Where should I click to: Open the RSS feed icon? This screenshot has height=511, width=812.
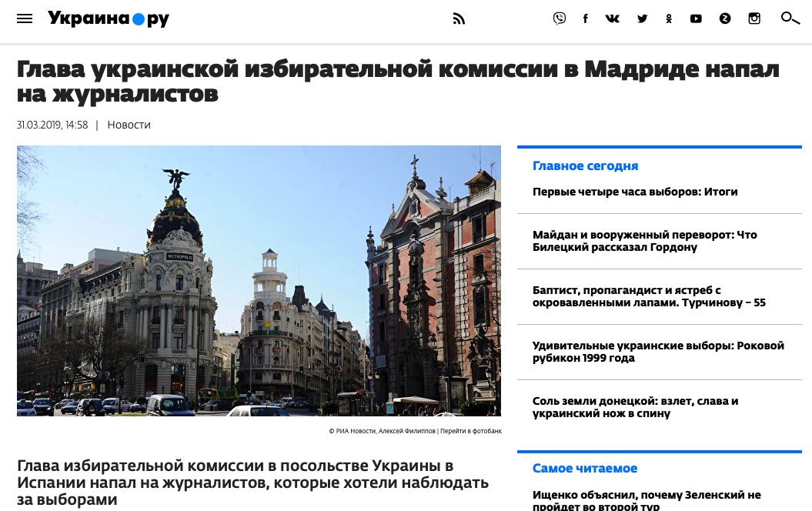pos(459,18)
